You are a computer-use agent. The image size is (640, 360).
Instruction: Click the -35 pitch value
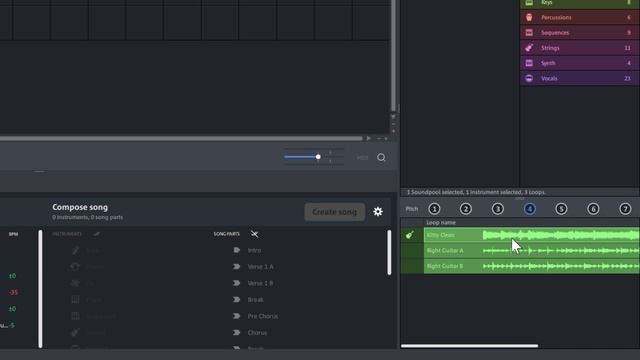13,292
